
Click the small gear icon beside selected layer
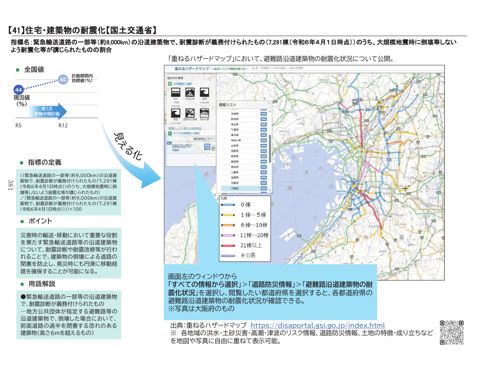point(213,148)
